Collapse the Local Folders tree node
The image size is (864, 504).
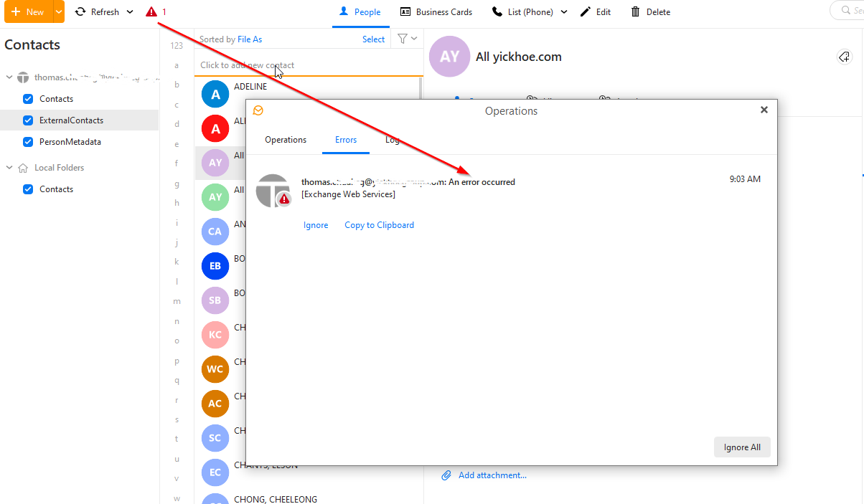[10, 168]
